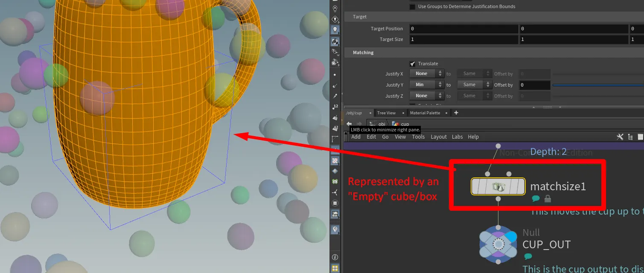Switch to the Tree View tab

[x=386, y=113]
